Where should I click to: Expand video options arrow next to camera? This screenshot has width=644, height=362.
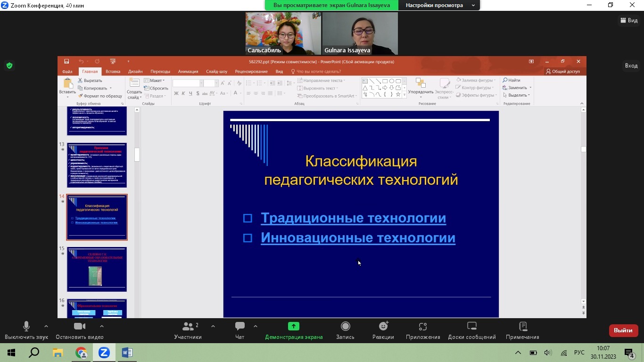(x=102, y=326)
